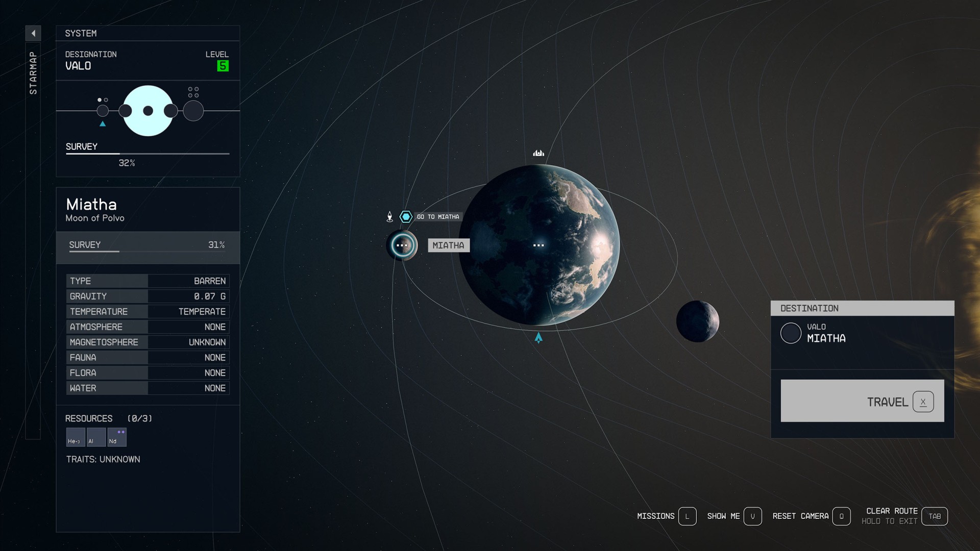Select the highlighted Miatha moon marker
This screenshot has height=551, width=980.
tap(402, 245)
